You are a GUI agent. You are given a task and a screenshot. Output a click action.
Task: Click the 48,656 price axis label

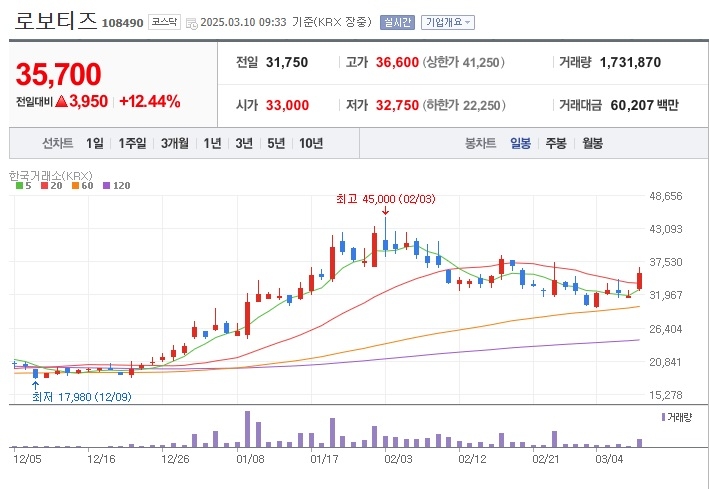click(666, 196)
